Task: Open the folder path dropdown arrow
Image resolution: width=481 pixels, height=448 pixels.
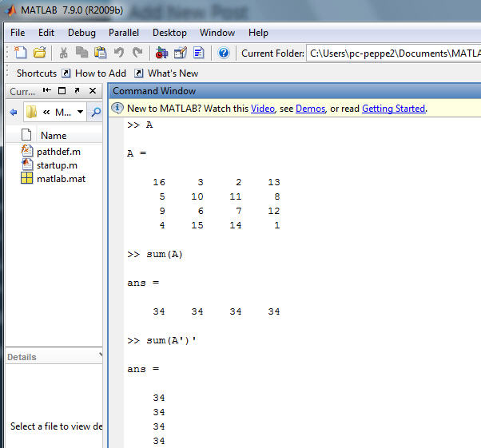Action: pyautogui.click(x=80, y=112)
